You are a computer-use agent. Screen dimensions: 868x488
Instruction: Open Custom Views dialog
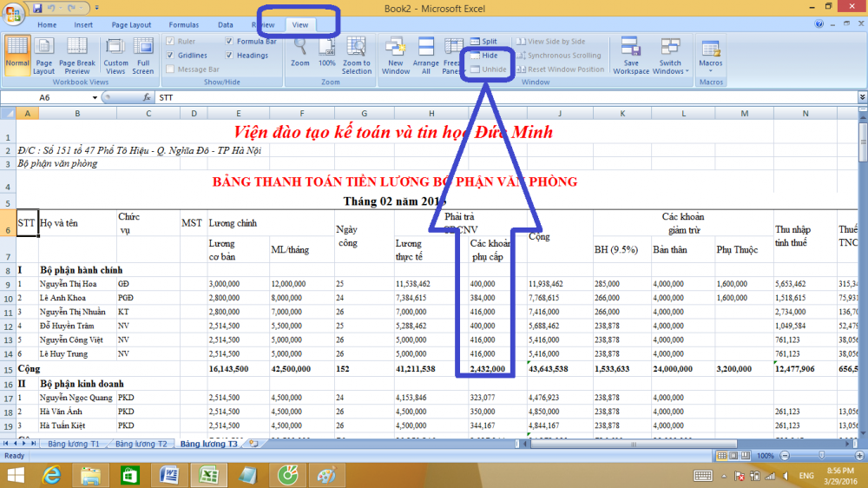click(115, 55)
